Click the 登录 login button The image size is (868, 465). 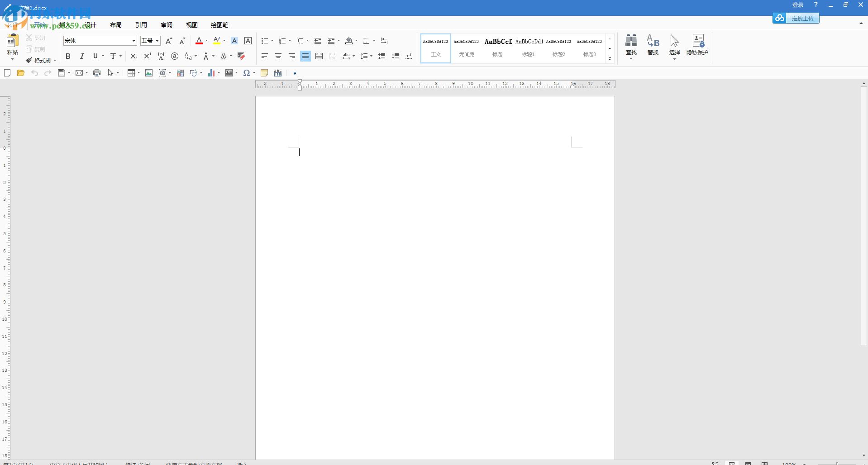[x=797, y=5]
